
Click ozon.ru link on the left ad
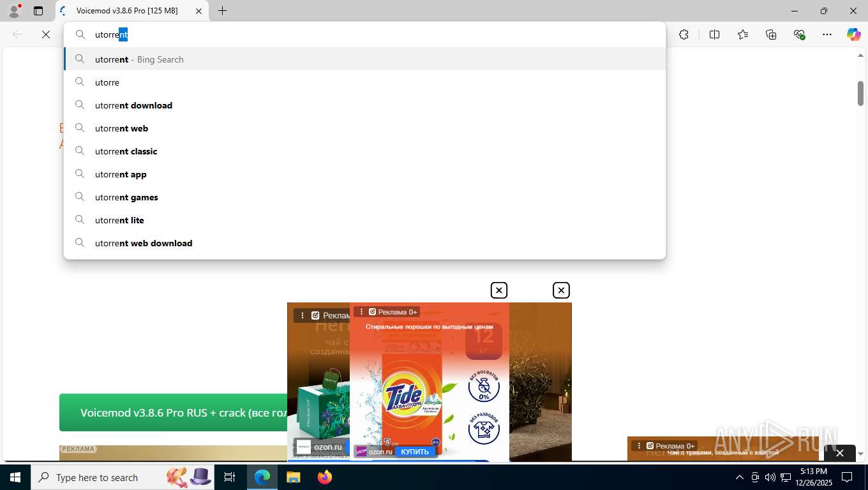[327, 447]
